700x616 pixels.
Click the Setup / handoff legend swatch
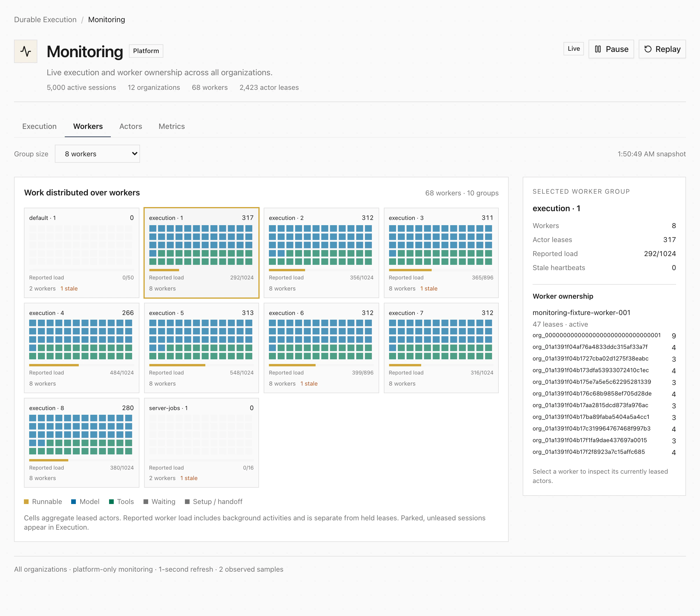[187, 502]
